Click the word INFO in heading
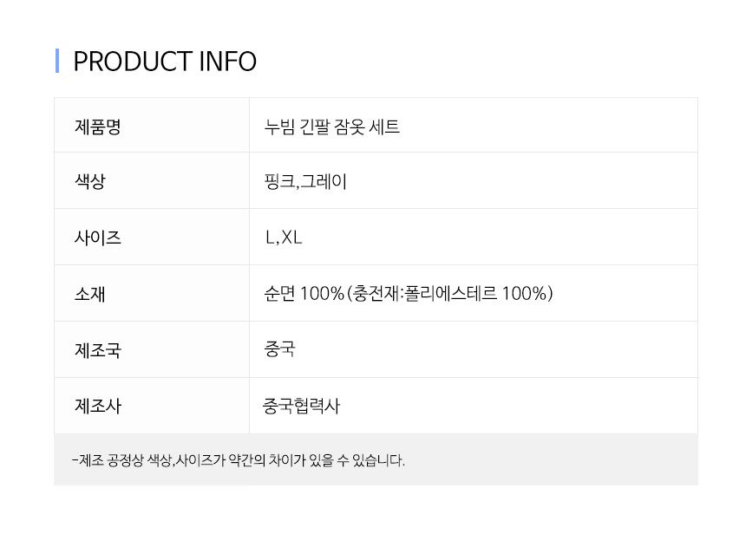746x560 pixels. tap(227, 62)
